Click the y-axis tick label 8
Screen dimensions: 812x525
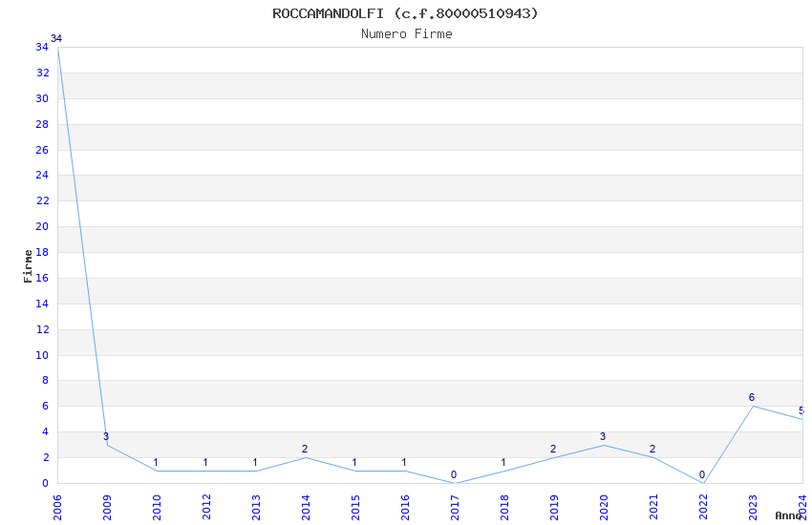[x=46, y=380]
